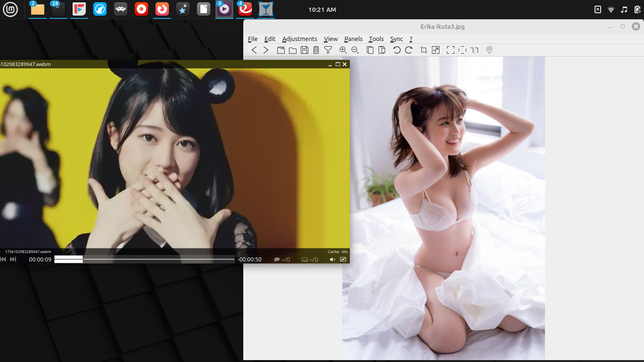Viewport: 644px width, 362px height.
Task: Open the Sync menu
Action: 396,39
